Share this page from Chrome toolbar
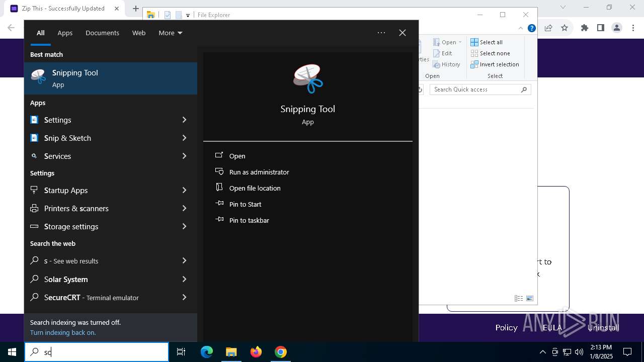 click(548, 28)
